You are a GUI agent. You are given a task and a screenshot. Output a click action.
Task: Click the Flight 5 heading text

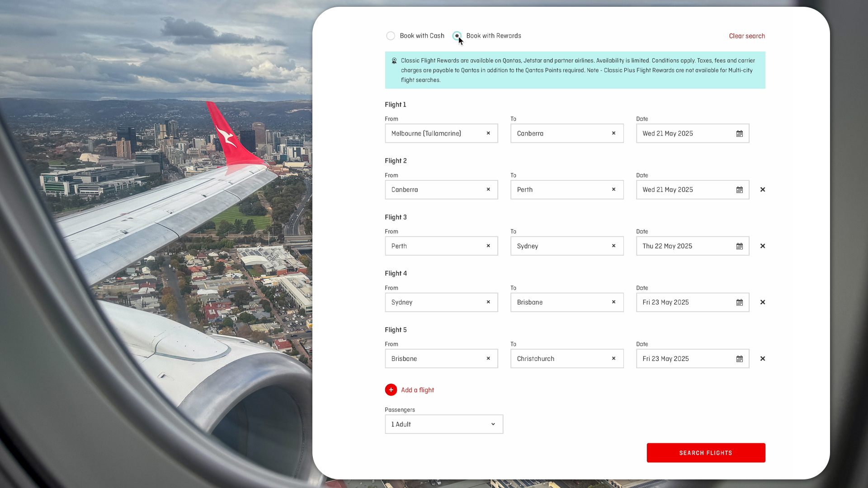[396, 330]
